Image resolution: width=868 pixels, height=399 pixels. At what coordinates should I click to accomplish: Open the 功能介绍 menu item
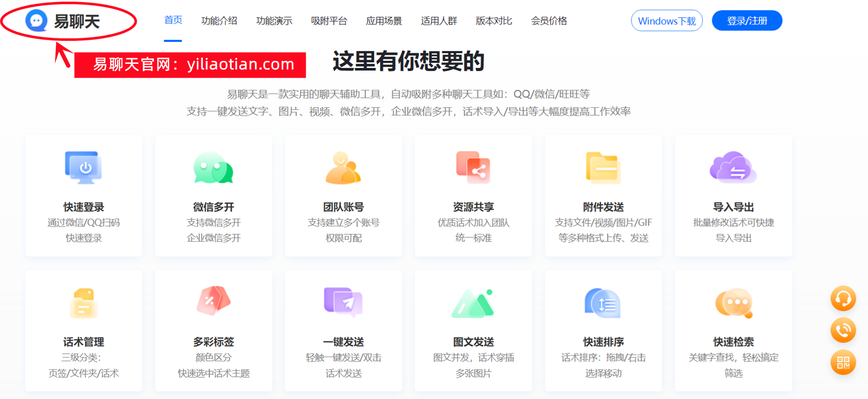[219, 21]
